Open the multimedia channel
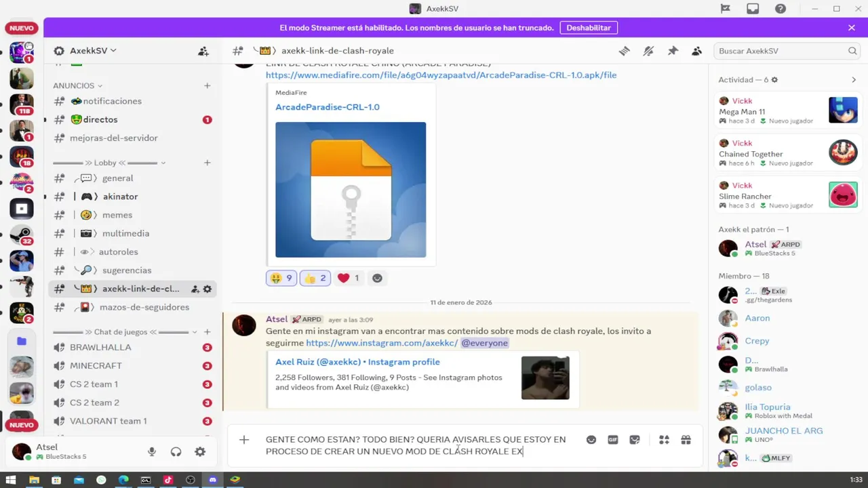This screenshot has width=868, height=488. (x=132, y=233)
